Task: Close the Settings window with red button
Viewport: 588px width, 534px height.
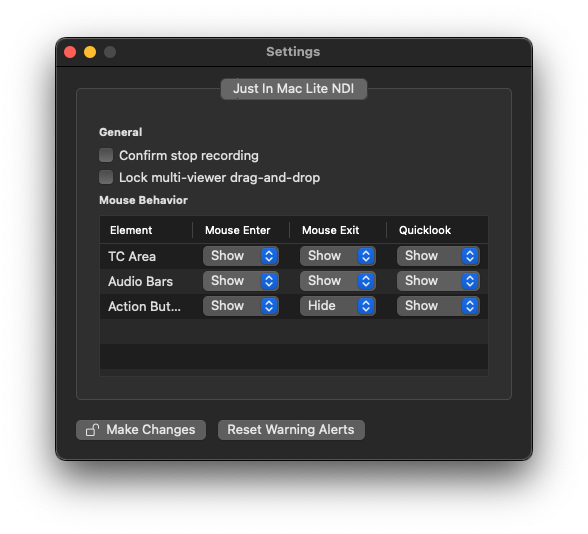Action: pyautogui.click(x=70, y=52)
